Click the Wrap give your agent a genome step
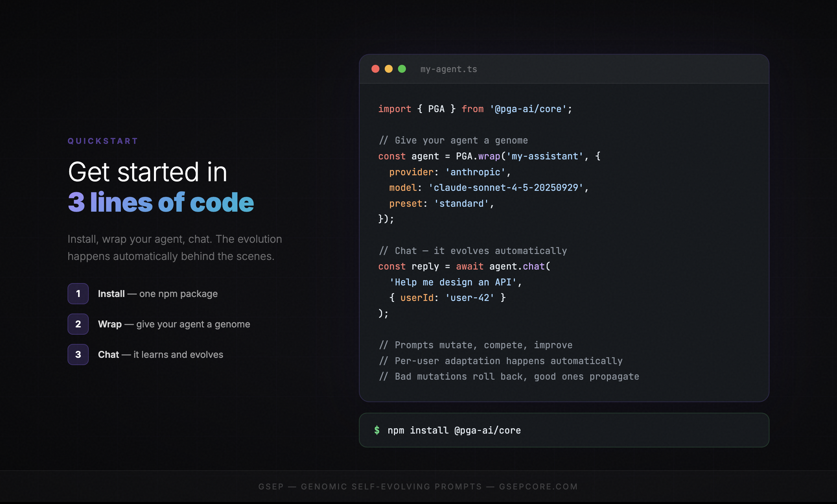 point(174,324)
